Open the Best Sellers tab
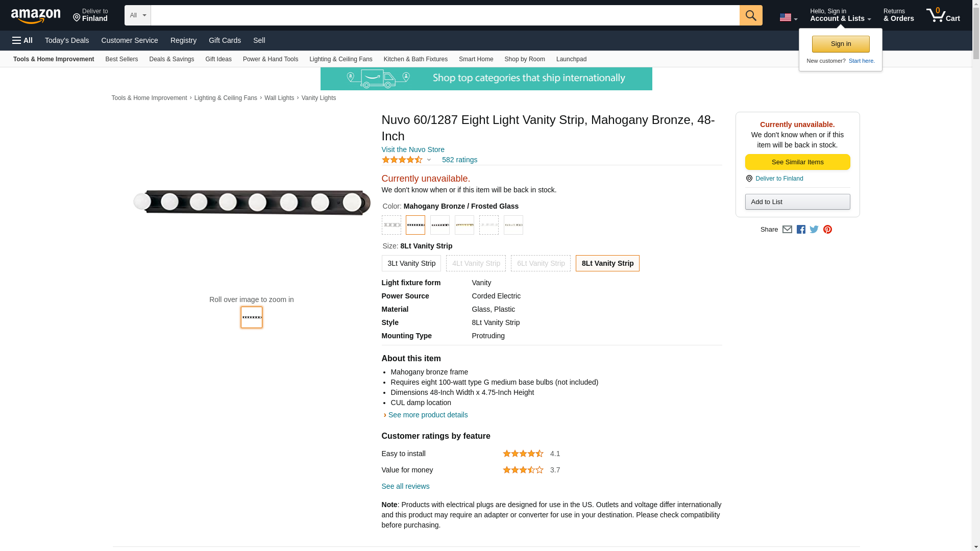 [x=121, y=59]
